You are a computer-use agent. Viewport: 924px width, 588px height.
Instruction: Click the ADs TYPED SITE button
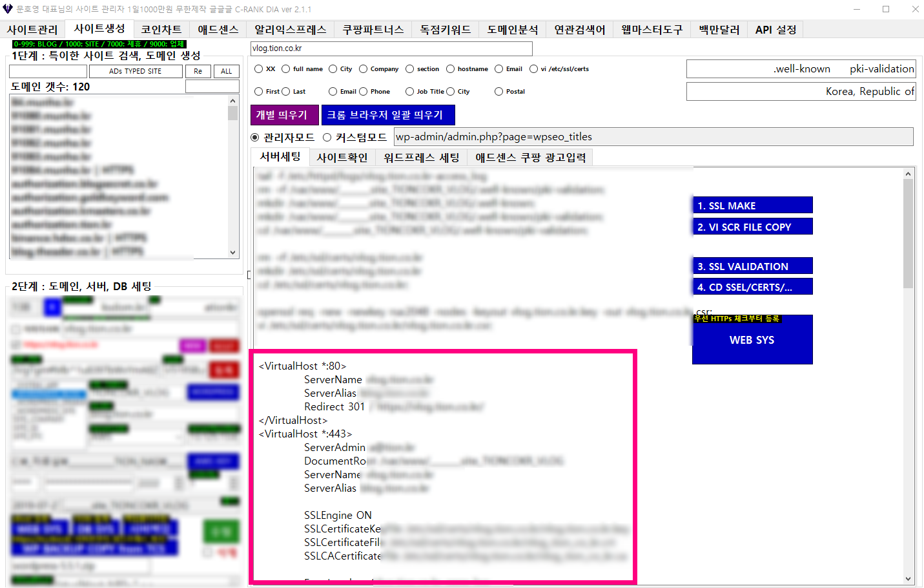[136, 71]
